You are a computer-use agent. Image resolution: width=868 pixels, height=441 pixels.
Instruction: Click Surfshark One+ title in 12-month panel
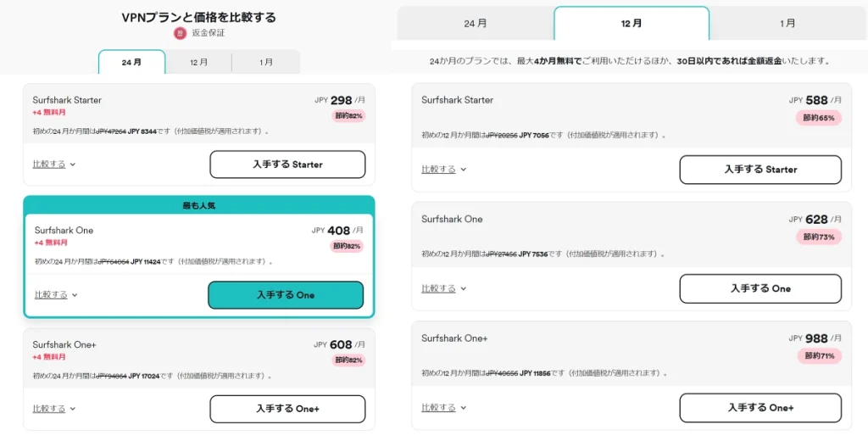tap(454, 338)
